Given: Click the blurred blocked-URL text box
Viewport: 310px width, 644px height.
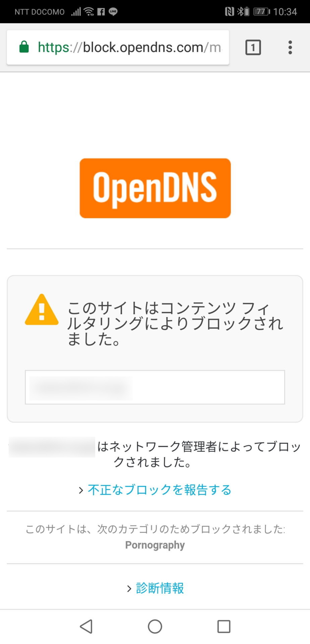Looking at the screenshot, I should coord(155,387).
